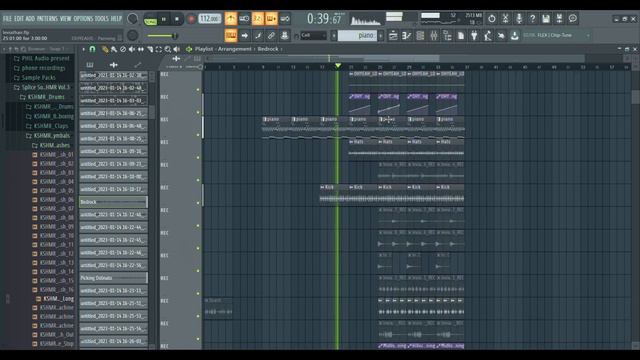Select Picking Dolmato item in picker list
The width and height of the screenshot is (640, 360).
(x=113, y=278)
